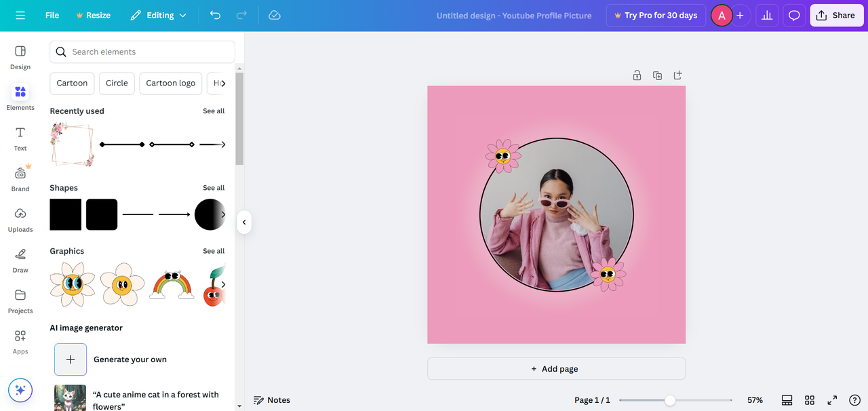868x411 pixels.
Task: Select the bottom-right pink flower sticker
Action: [608, 274]
